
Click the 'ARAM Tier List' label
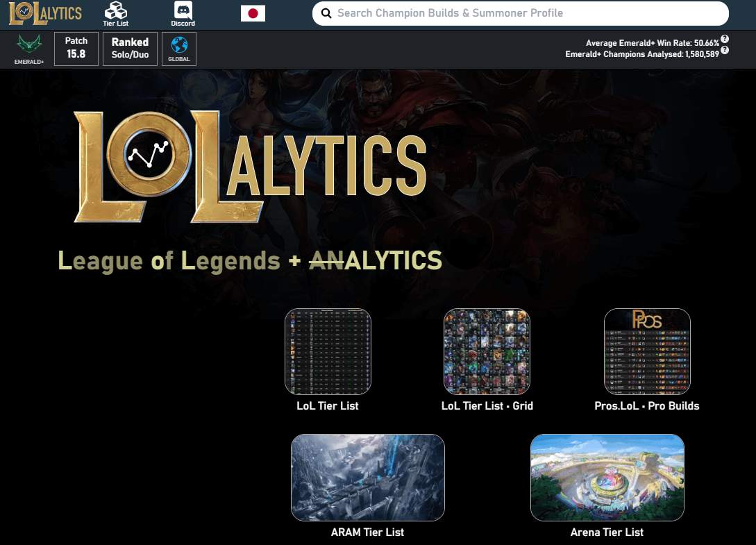(367, 532)
